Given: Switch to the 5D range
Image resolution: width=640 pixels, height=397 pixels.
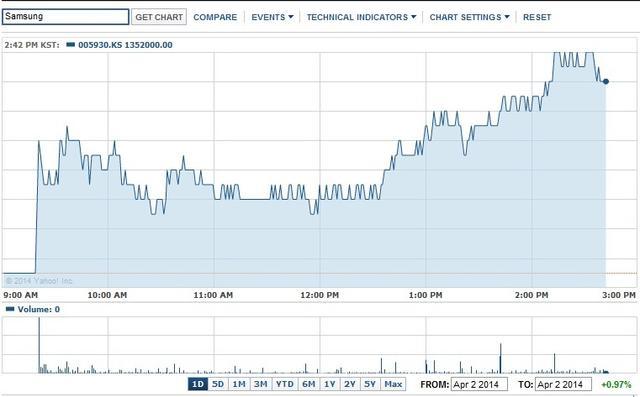Looking at the screenshot, I should (218, 384).
